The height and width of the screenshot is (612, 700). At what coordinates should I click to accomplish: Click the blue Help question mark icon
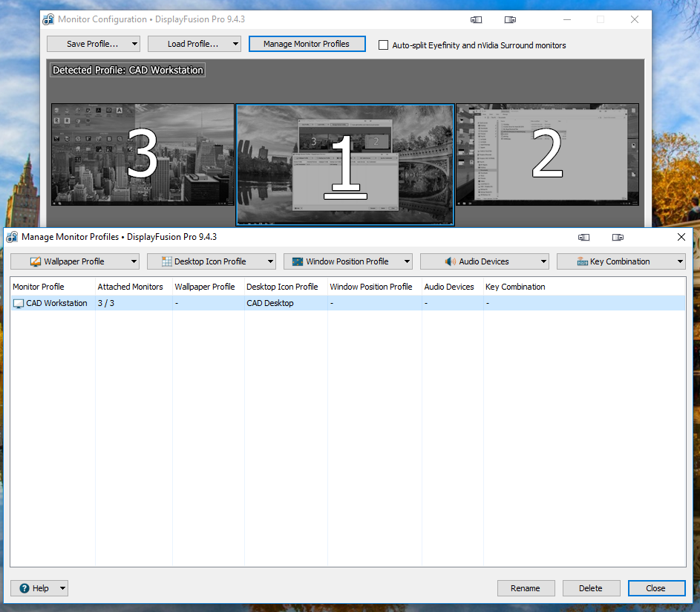tap(24, 588)
